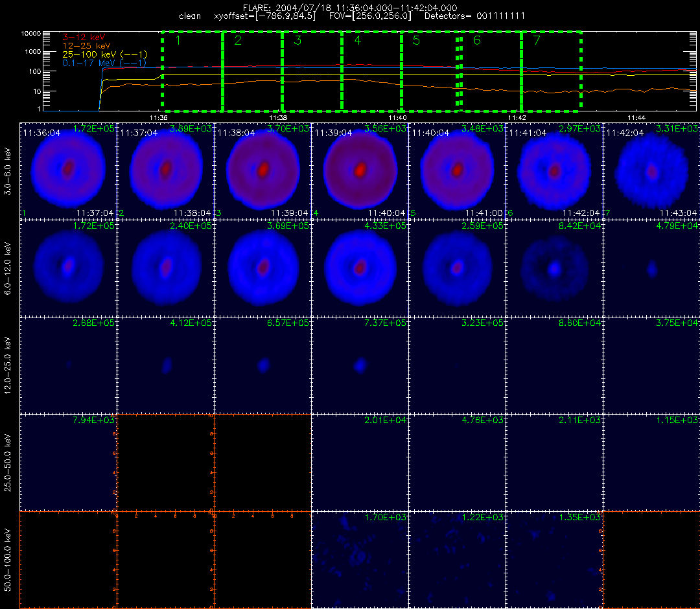Select interval 3 label in the light curve
This screenshot has width=700, height=609.
click(x=297, y=41)
